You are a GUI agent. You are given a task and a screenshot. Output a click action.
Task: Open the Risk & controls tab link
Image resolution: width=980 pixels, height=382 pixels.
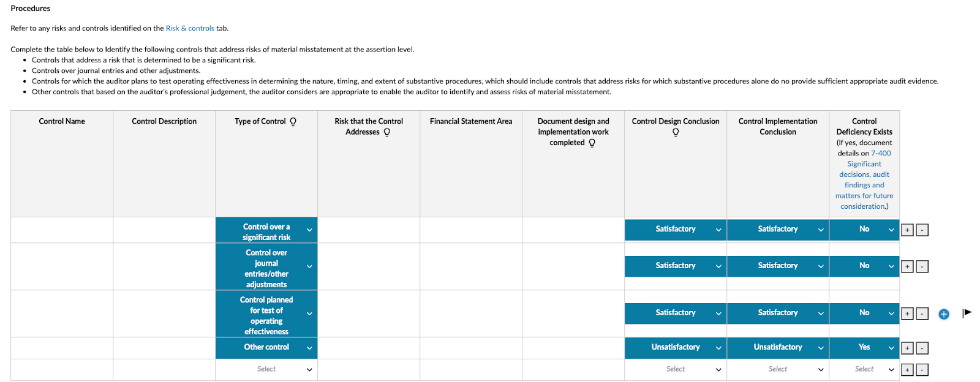coord(190,28)
